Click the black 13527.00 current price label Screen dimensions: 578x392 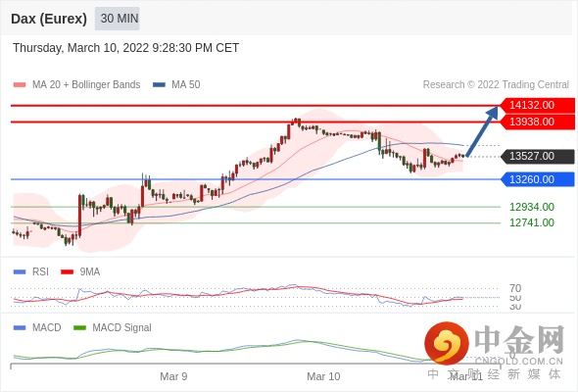pos(538,157)
